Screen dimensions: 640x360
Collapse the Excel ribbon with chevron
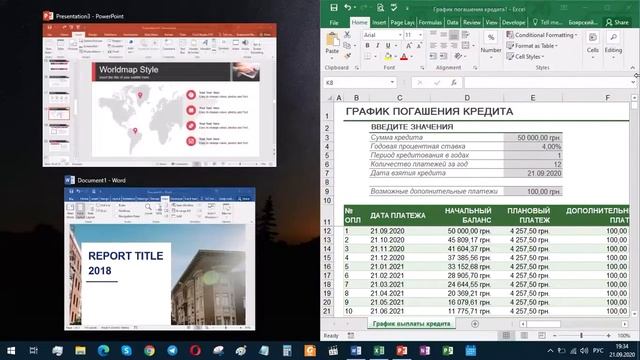pyautogui.click(x=633, y=68)
